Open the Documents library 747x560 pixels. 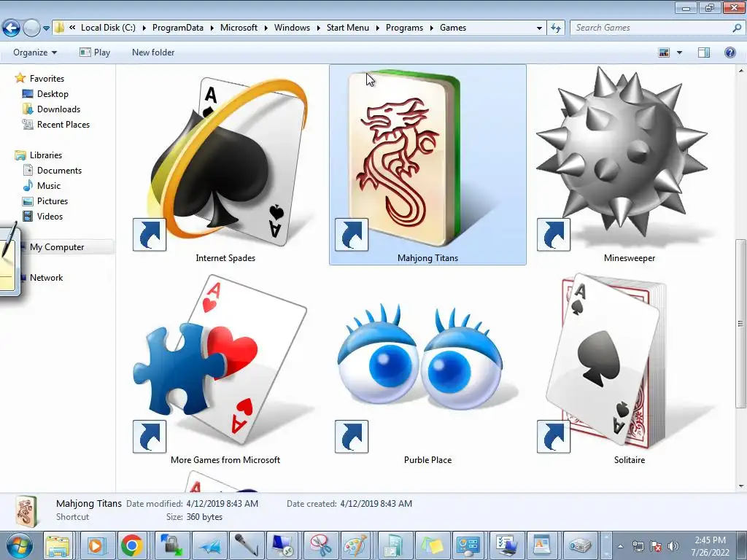[x=59, y=170]
